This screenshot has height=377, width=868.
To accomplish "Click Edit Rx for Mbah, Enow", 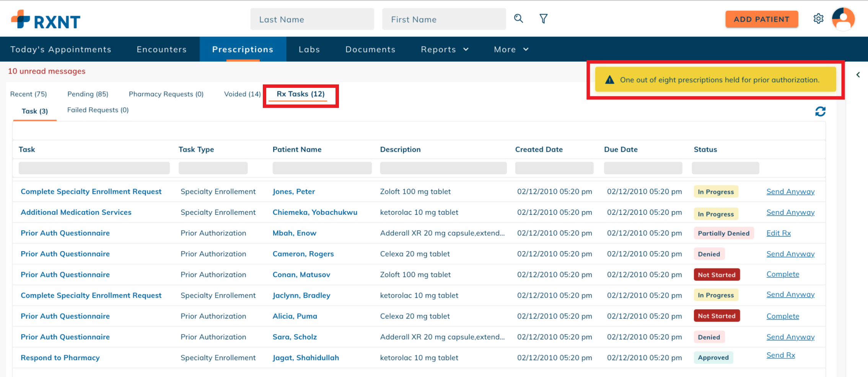I will click(x=778, y=233).
